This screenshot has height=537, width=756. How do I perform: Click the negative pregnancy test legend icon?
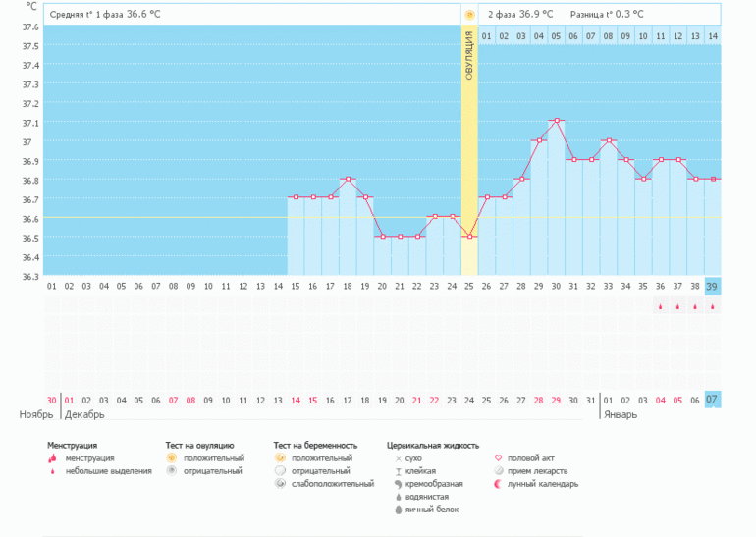280,471
